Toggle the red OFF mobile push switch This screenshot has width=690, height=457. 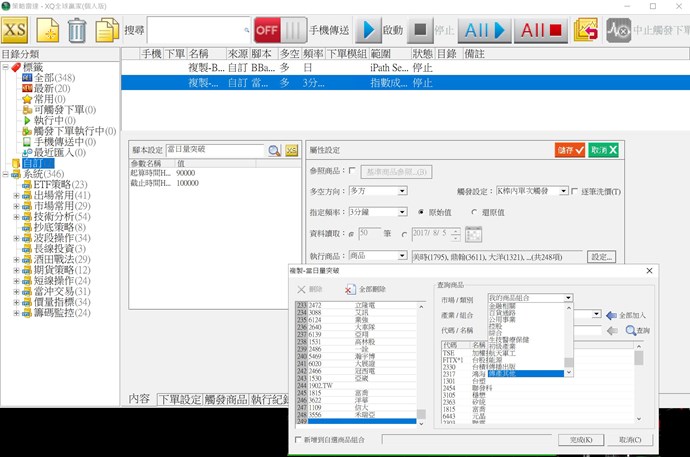(266, 29)
